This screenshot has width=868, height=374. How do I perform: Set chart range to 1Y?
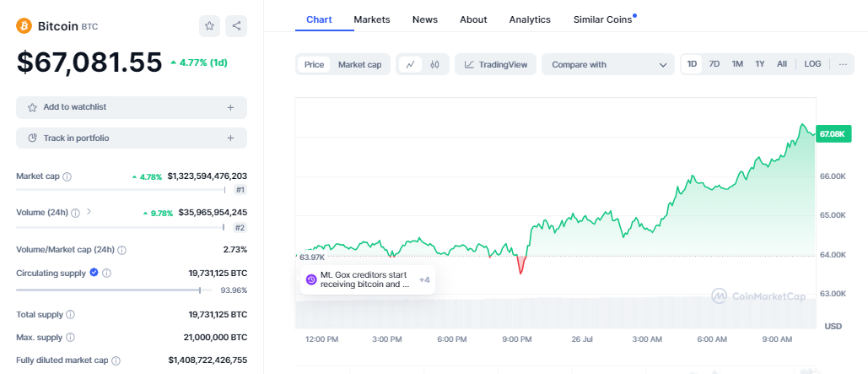click(x=760, y=64)
